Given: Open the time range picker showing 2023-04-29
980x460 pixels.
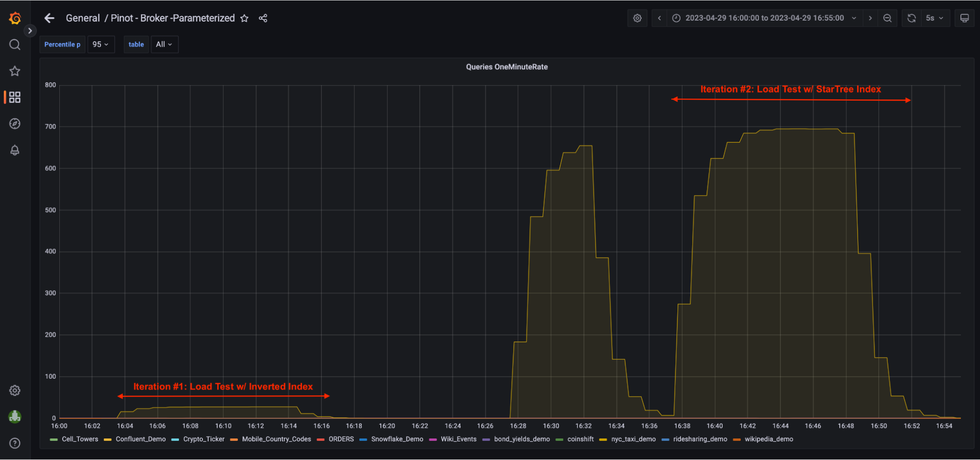Looking at the screenshot, I should (x=760, y=18).
